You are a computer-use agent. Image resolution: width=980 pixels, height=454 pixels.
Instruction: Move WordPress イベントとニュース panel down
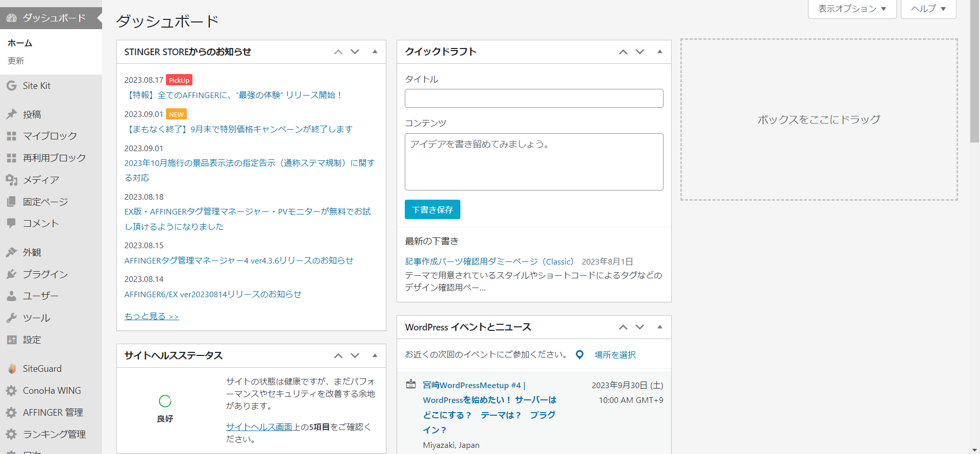click(640, 327)
